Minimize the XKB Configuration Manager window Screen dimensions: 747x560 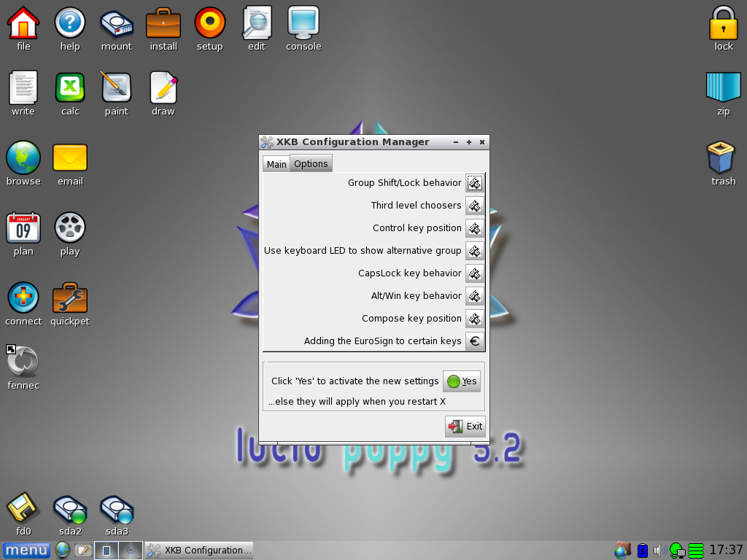tap(456, 142)
